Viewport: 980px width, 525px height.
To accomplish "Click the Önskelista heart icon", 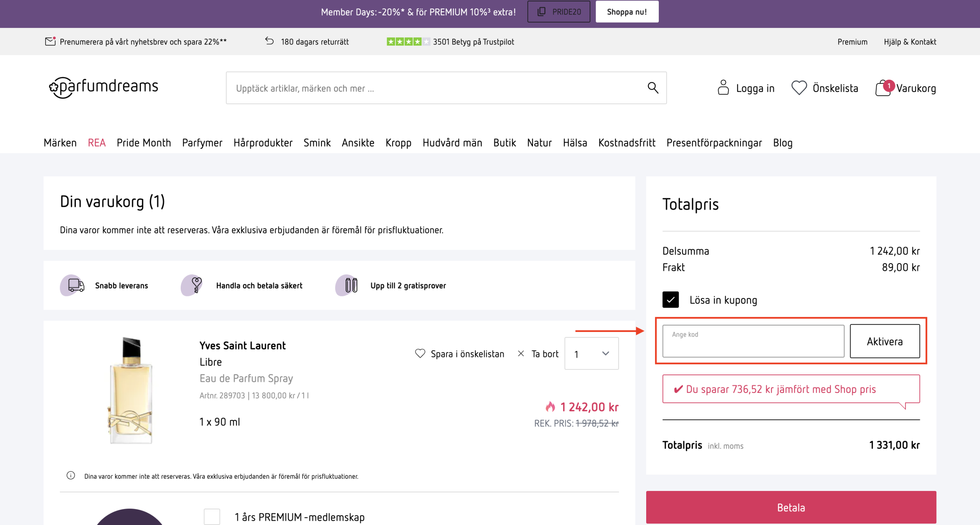I will coord(799,88).
